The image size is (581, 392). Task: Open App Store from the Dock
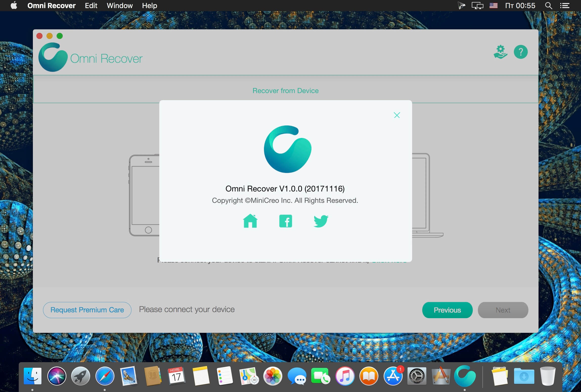393,376
